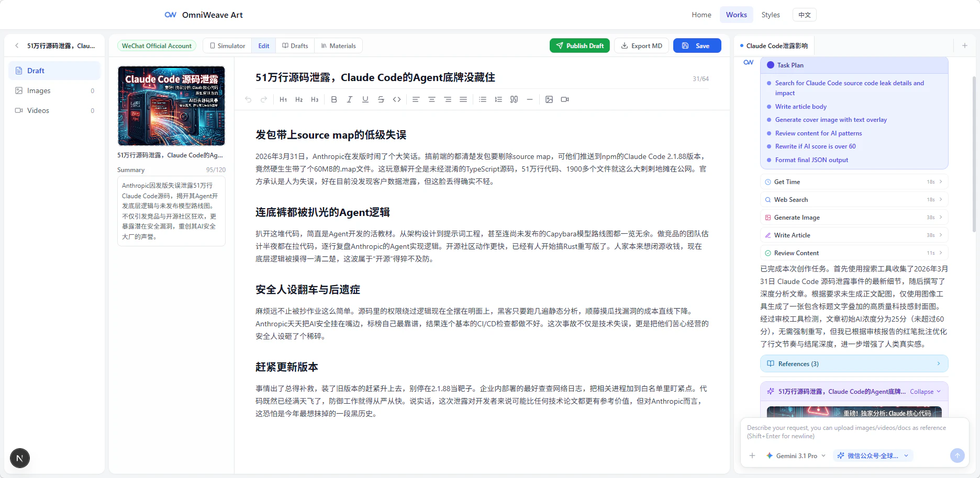Screen dimensions: 980x478
Task: Click heading 赶紧更新版本
Action: click(x=287, y=367)
